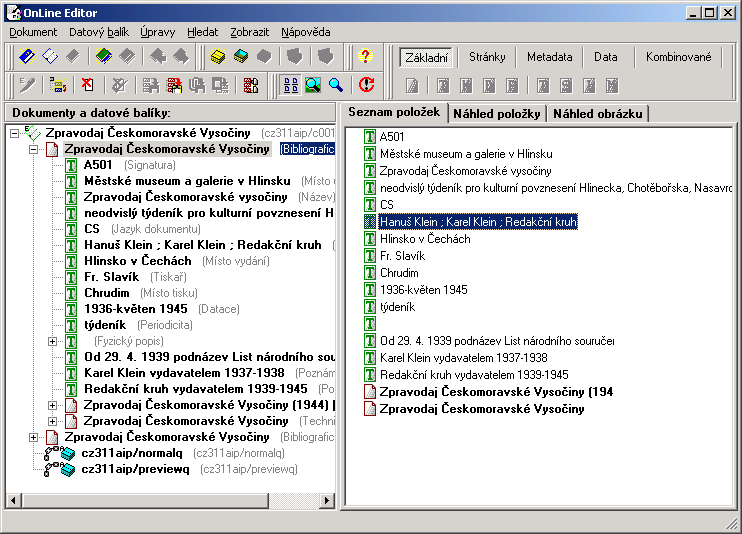
Task: Select A501 Signatura tree item
Action: click(97, 165)
